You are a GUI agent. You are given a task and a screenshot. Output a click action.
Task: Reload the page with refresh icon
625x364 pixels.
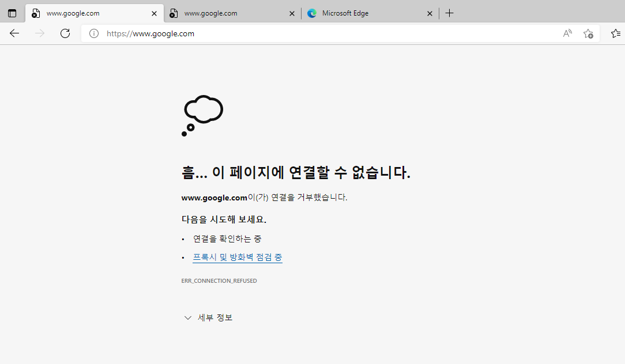[65, 33]
